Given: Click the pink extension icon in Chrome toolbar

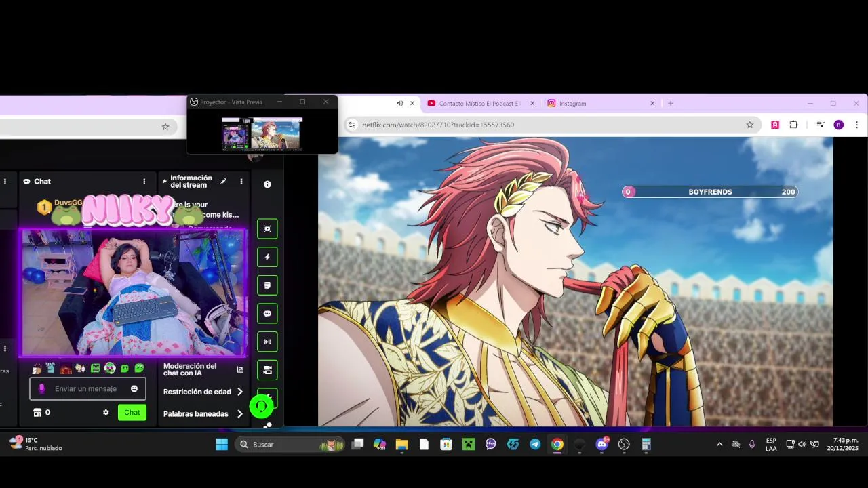Looking at the screenshot, I should click(775, 125).
